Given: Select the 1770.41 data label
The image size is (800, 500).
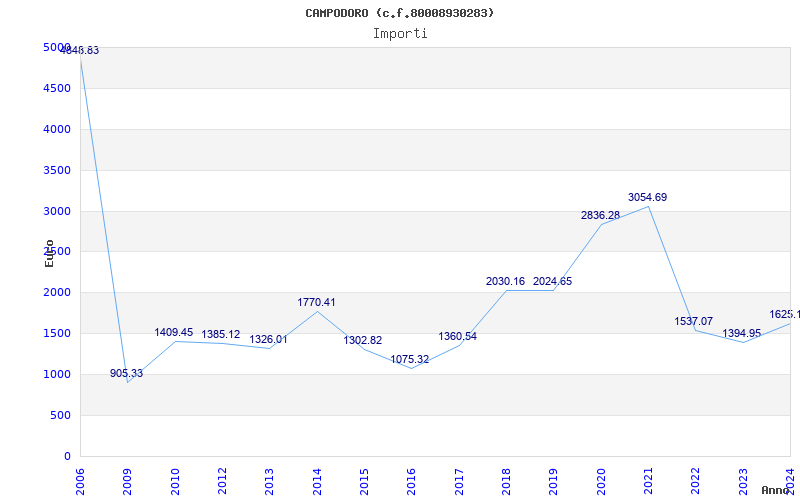Looking at the screenshot, I should [x=316, y=303].
